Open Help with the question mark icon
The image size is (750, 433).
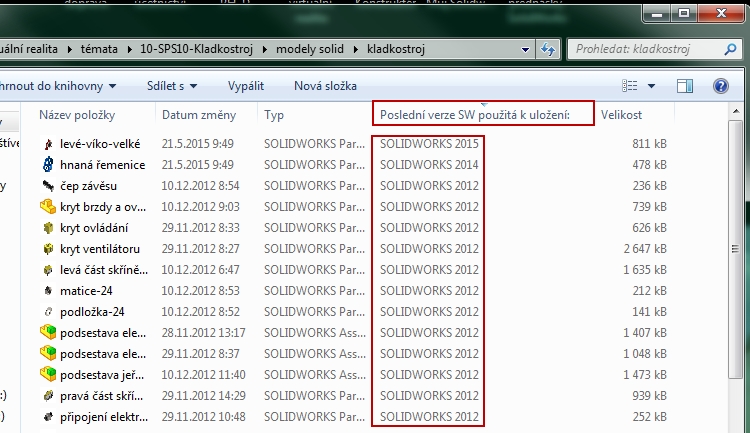pos(720,86)
